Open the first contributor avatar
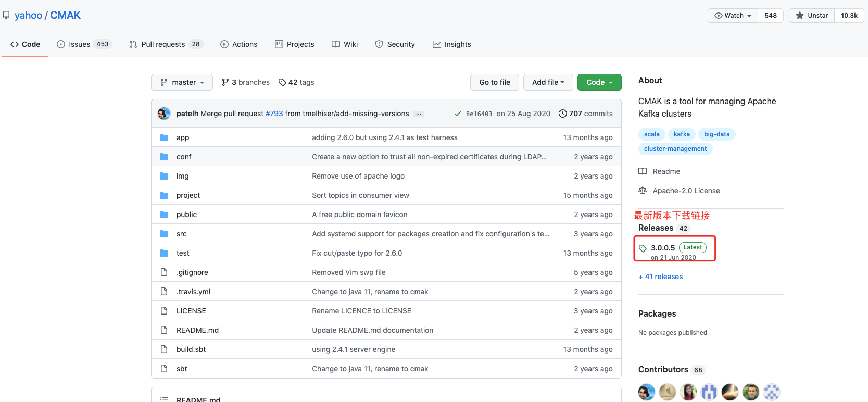Screen dimensions: 868x402 pyautogui.click(x=647, y=392)
